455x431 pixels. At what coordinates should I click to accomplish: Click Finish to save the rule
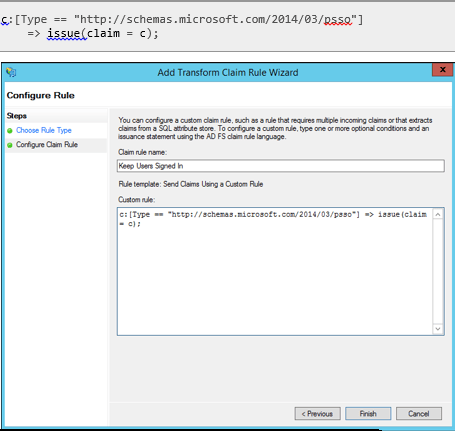pos(368,414)
